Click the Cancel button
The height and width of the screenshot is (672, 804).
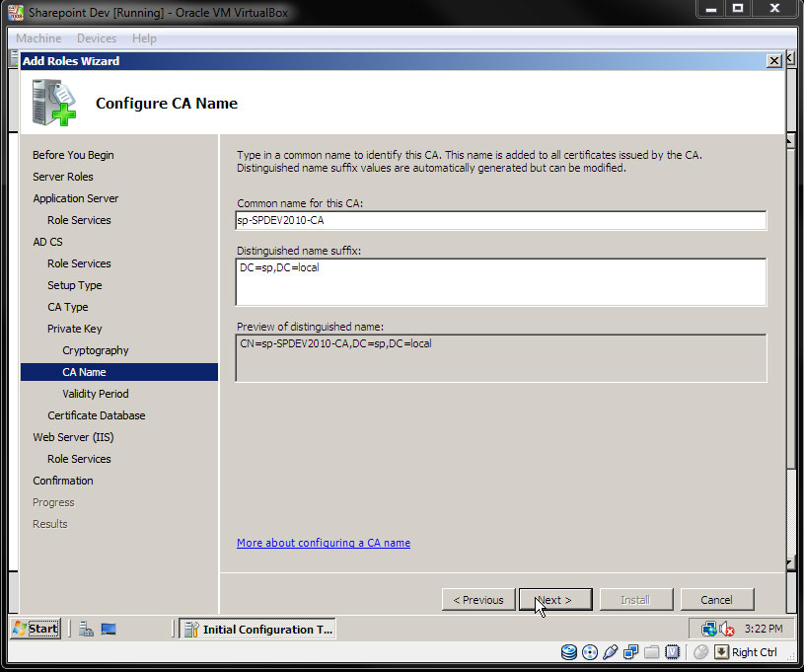pos(717,600)
